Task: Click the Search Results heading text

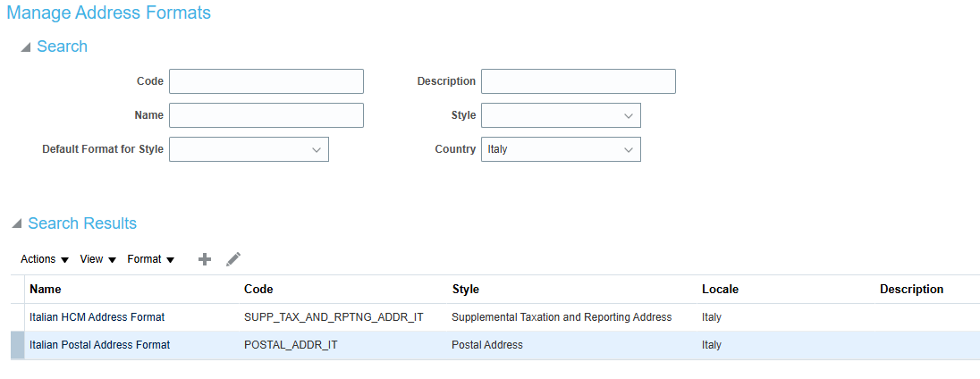Action: [82, 223]
